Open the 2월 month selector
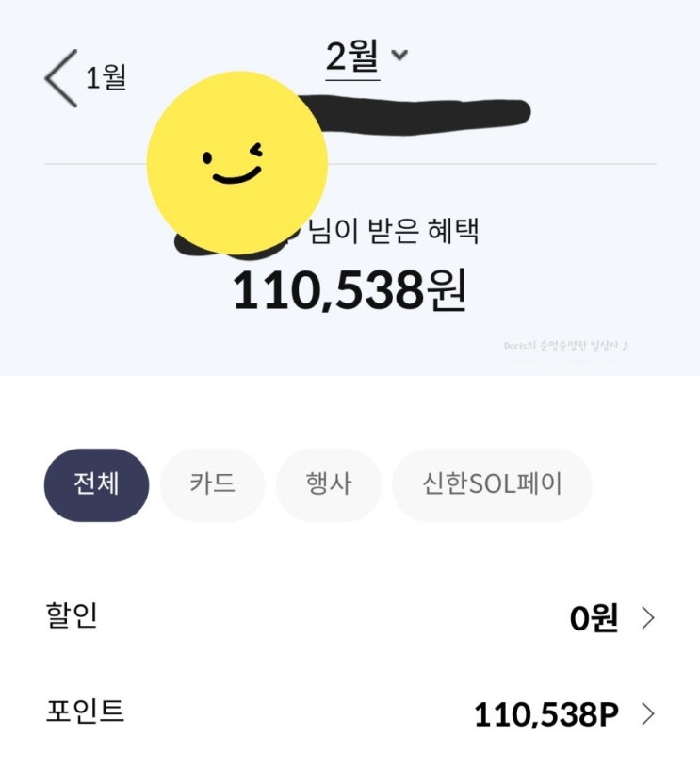700x769 pixels. tap(352, 57)
